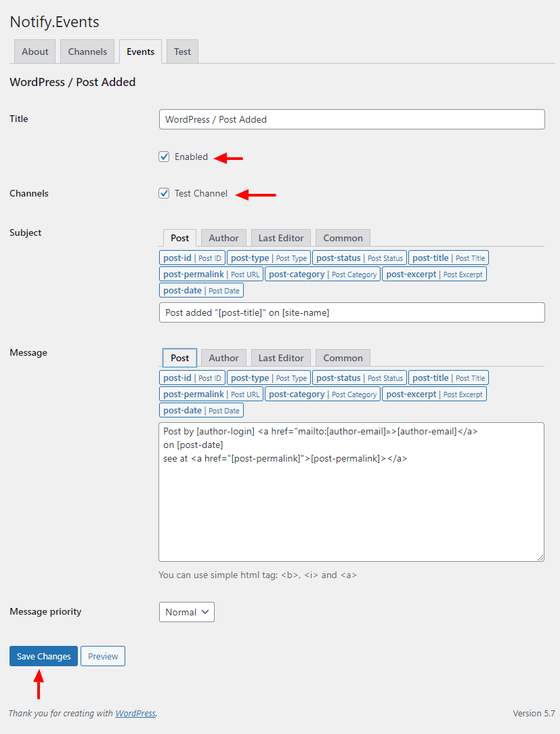Uncheck the Test Channel checkbox
This screenshot has height=734, width=560.
[164, 193]
